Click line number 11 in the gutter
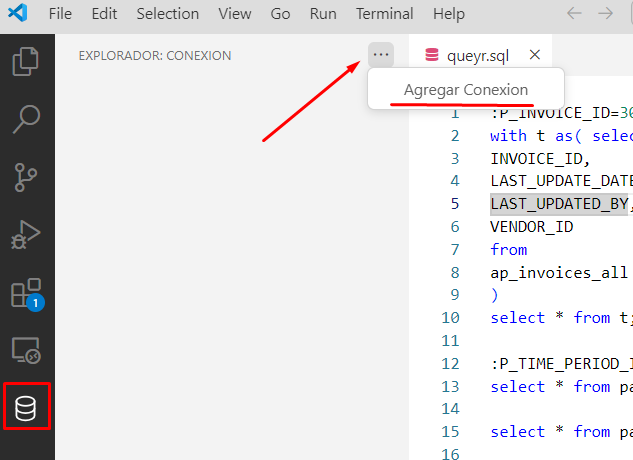Screen dimensions: 633x460 click(450, 341)
